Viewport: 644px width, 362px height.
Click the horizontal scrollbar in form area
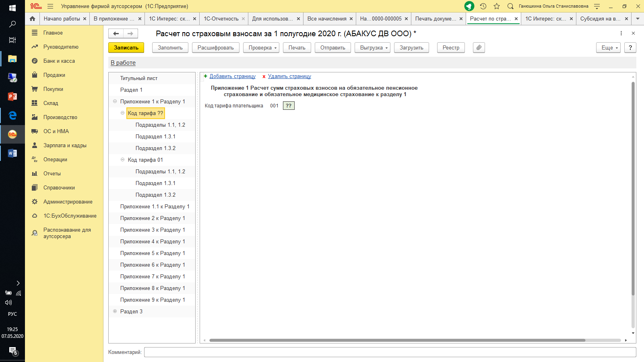397,340
